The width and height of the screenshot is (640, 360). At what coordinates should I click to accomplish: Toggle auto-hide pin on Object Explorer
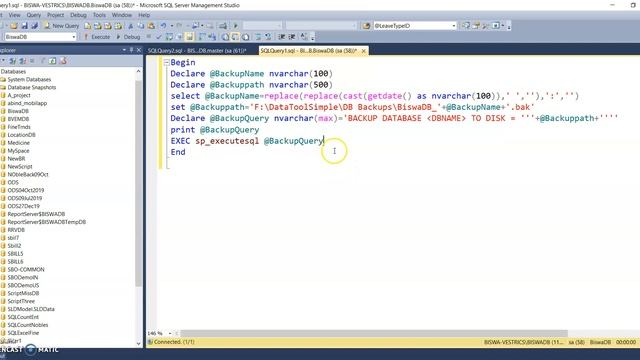pos(131,50)
